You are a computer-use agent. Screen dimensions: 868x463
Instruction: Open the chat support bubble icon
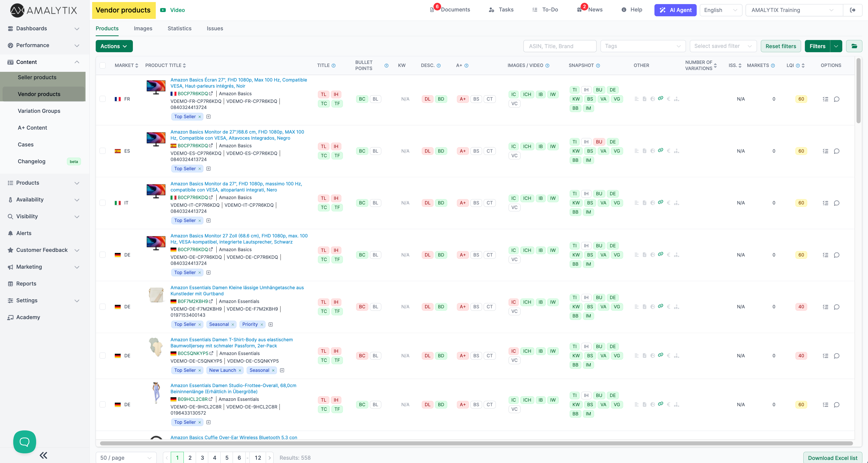pos(25,441)
